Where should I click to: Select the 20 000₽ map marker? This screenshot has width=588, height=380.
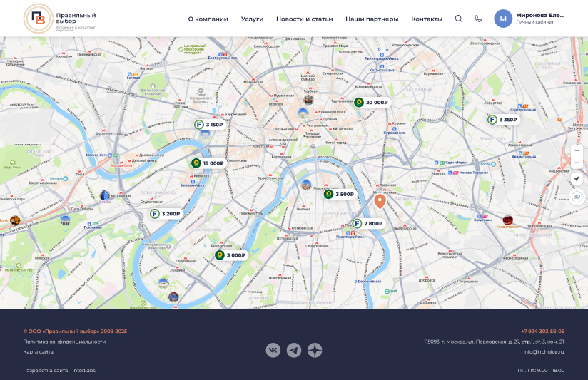point(372,103)
